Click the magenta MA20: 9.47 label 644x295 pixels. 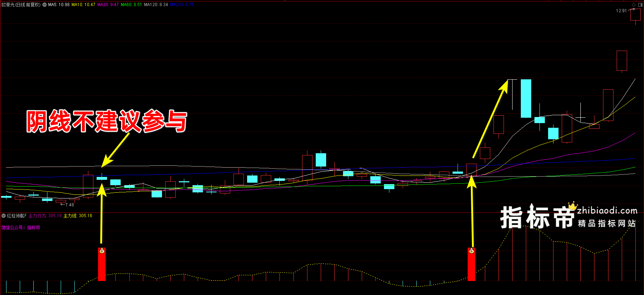(x=108, y=5)
